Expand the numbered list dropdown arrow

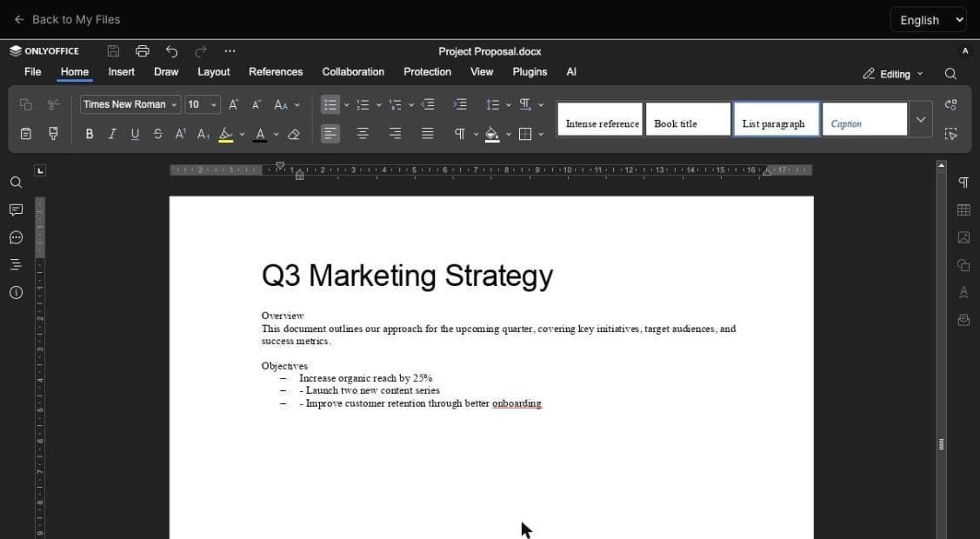379,105
